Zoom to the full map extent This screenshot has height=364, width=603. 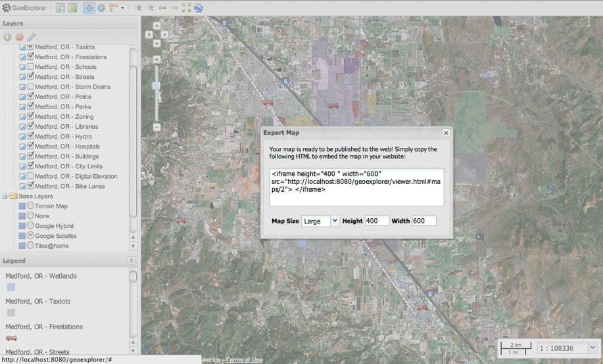pos(186,8)
